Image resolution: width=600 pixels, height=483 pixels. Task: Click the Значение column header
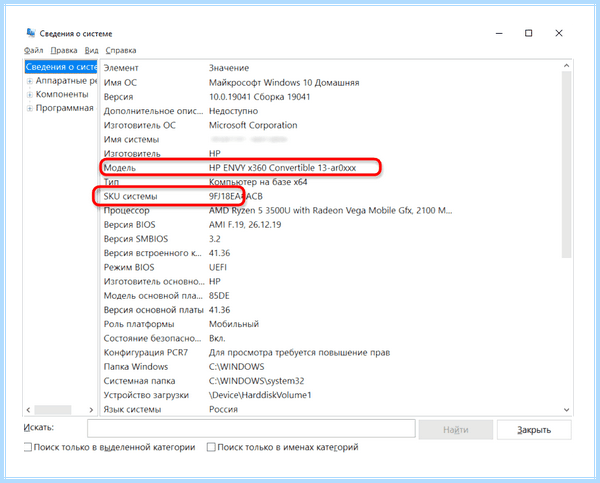[x=229, y=68]
